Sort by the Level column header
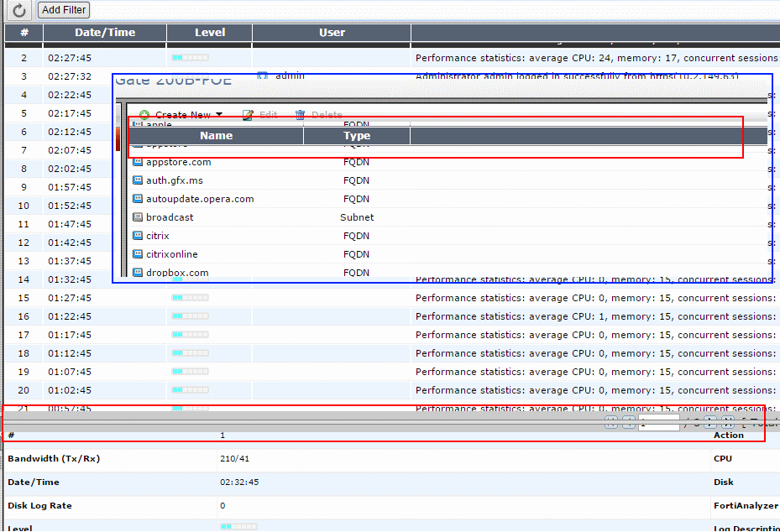Screen dimensions: 780x532 pos(210,33)
